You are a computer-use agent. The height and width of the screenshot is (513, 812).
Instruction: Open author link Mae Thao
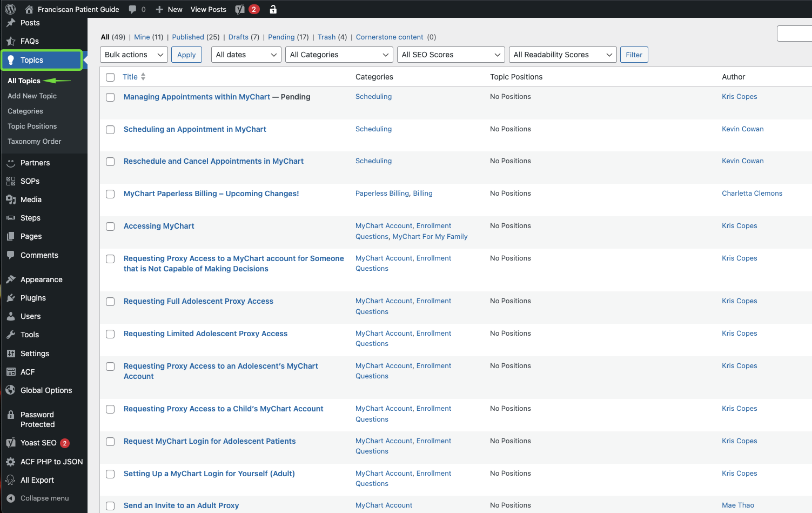pyautogui.click(x=738, y=505)
